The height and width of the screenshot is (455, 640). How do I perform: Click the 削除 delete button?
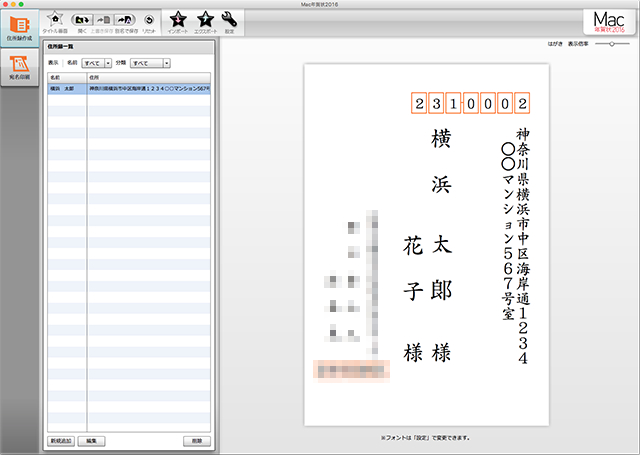click(x=197, y=440)
